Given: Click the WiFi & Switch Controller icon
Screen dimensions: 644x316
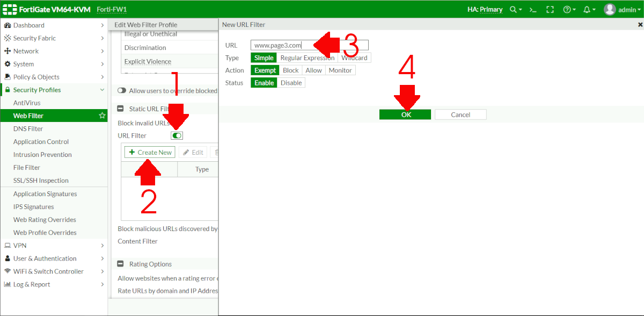Looking at the screenshot, I should pyautogui.click(x=8, y=271).
